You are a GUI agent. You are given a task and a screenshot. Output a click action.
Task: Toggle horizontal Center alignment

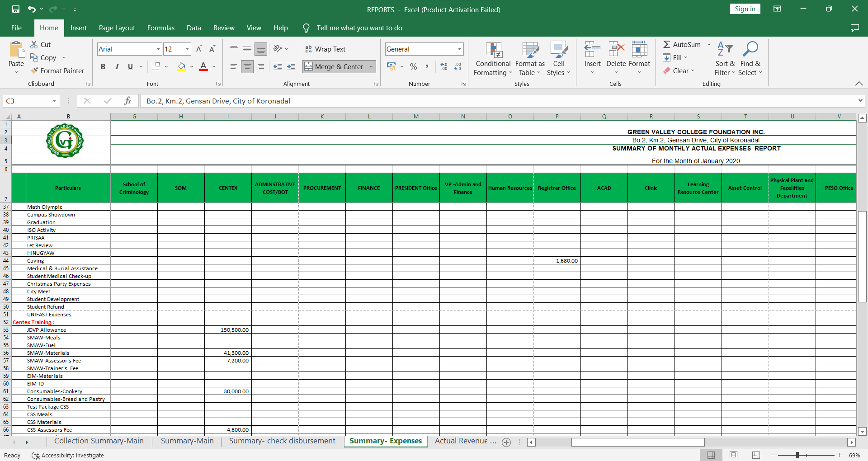247,66
